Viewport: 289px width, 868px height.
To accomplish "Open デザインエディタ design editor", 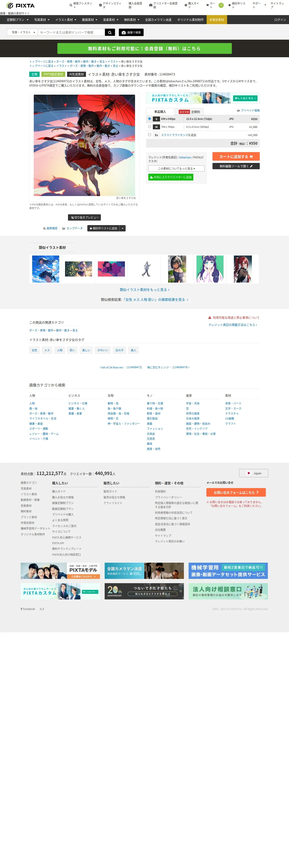I will pyautogui.click(x=110, y=5).
